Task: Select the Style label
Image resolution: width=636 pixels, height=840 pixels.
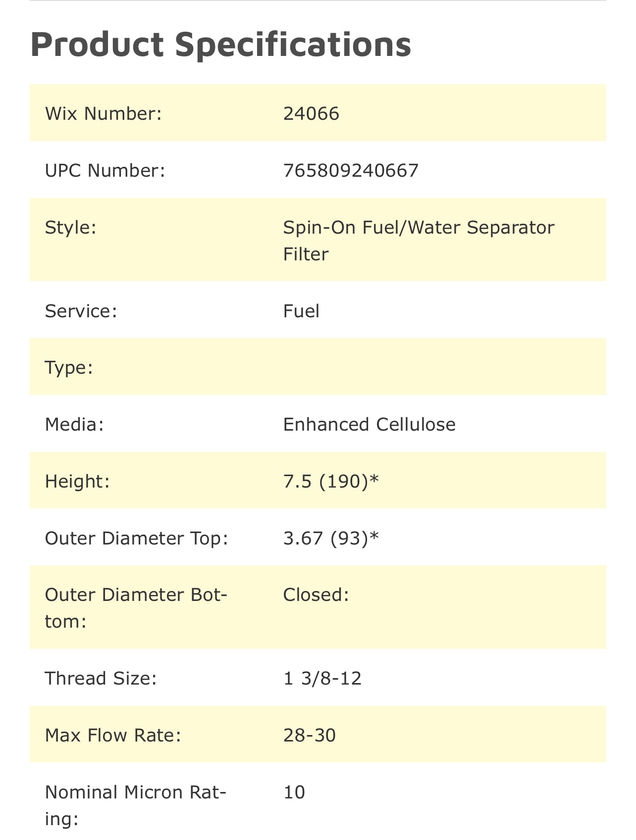Action: point(70,228)
